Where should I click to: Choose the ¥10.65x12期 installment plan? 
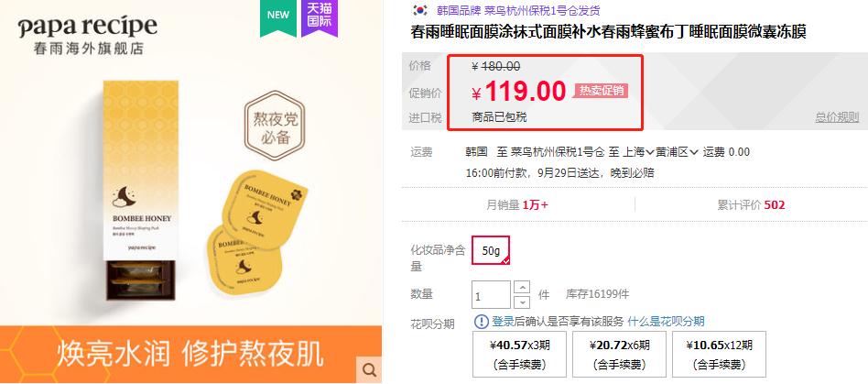pos(719,354)
